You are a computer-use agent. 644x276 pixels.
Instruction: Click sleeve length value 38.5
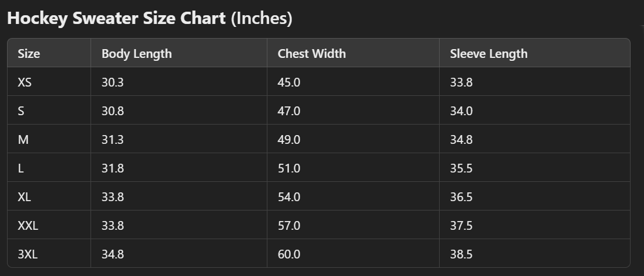pos(461,254)
